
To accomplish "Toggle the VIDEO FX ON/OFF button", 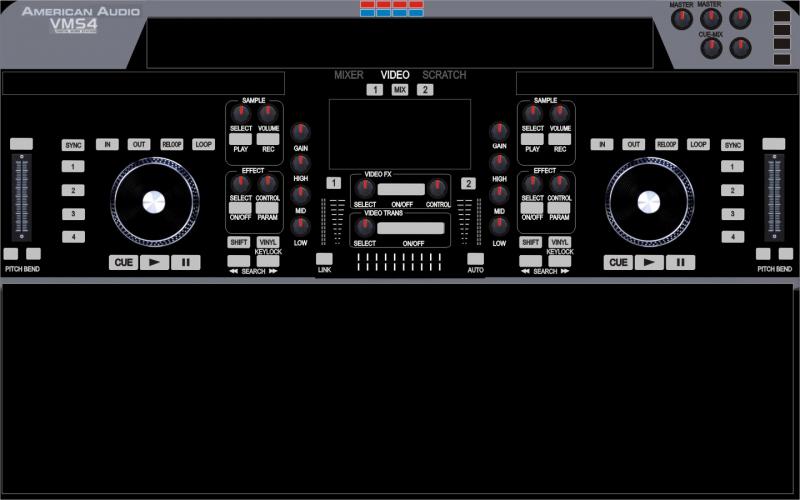I will [x=401, y=189].
